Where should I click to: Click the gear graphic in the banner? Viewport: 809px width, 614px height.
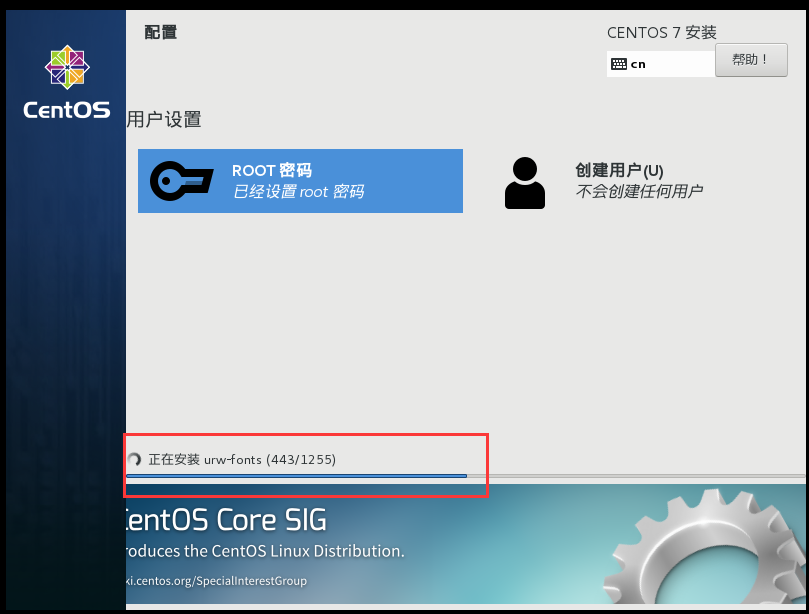705,547
